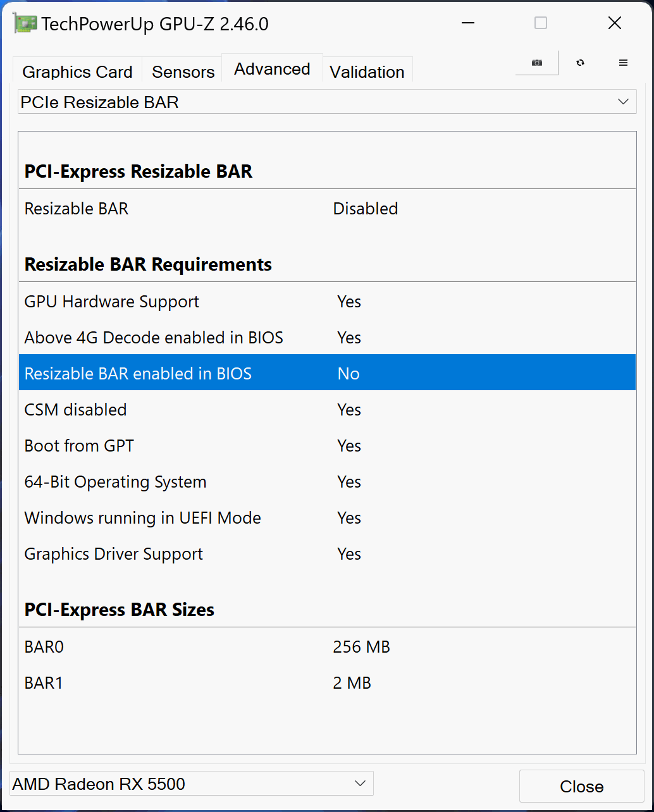The height and width of the screenshot is (812, 654).
Task: Click the Resizable BAR Disabled line
Action: (253, 209)
